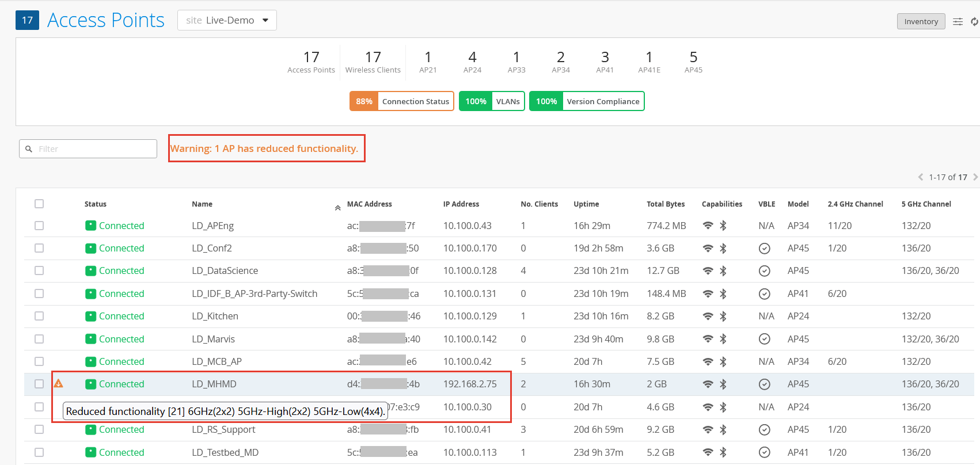
Task: Open the LD_RS_Support access point
Action: click(x=223, y=429)
